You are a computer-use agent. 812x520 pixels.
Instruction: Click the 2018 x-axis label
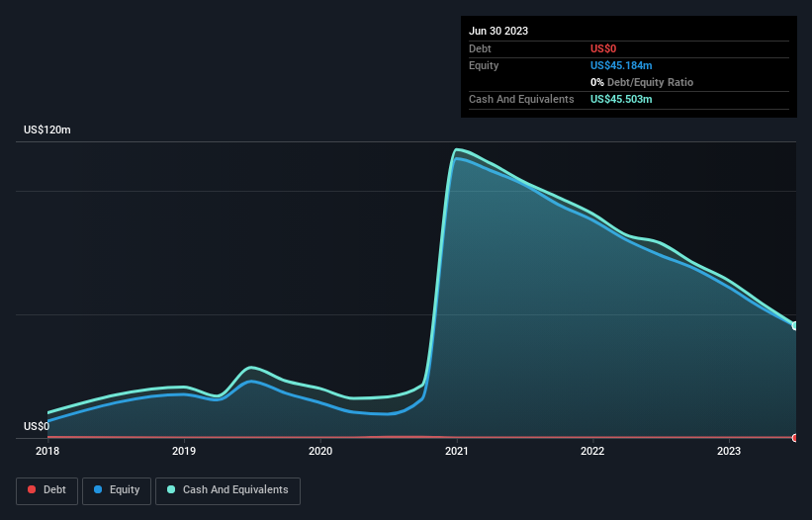(x=47, y=451)
